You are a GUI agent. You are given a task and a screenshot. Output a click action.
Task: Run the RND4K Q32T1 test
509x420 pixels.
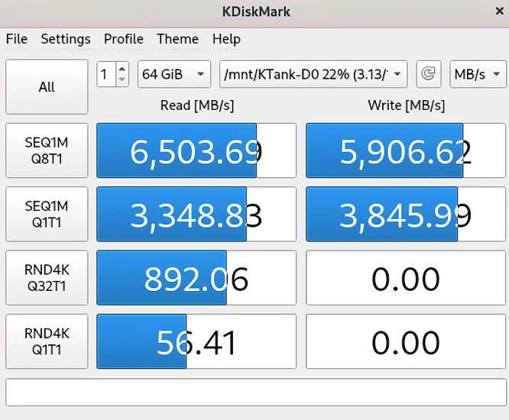coord(47,279)
